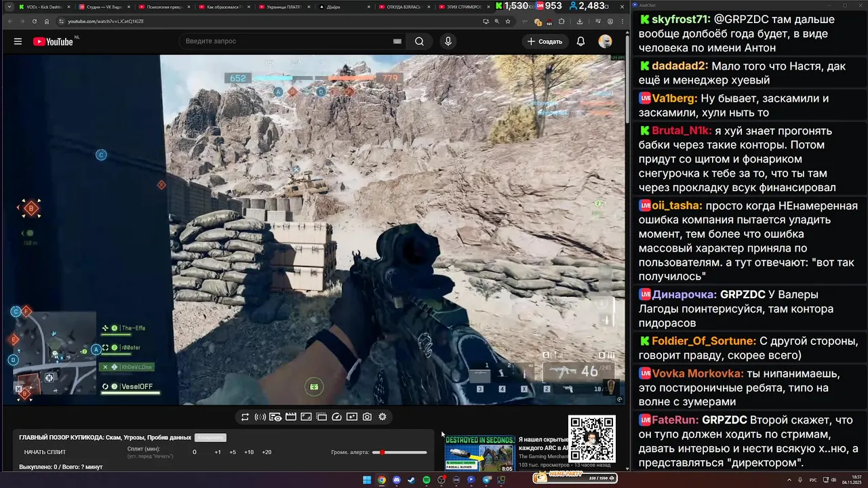Viewport: 868px width, 488px height.
Task: Click the screenshot camera icon under video
Action: (367, 417)
